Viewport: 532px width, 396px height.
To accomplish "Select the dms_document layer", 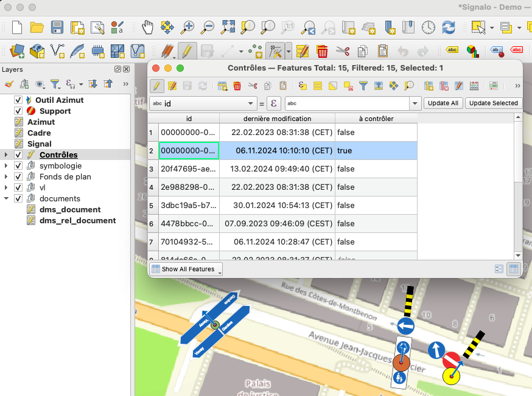I will [x=70, y=209].
